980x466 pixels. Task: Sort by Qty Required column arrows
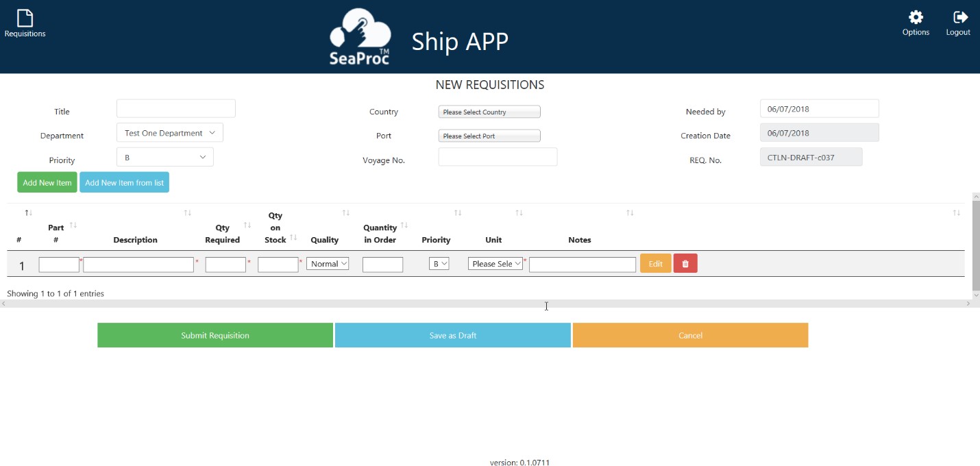247,225
